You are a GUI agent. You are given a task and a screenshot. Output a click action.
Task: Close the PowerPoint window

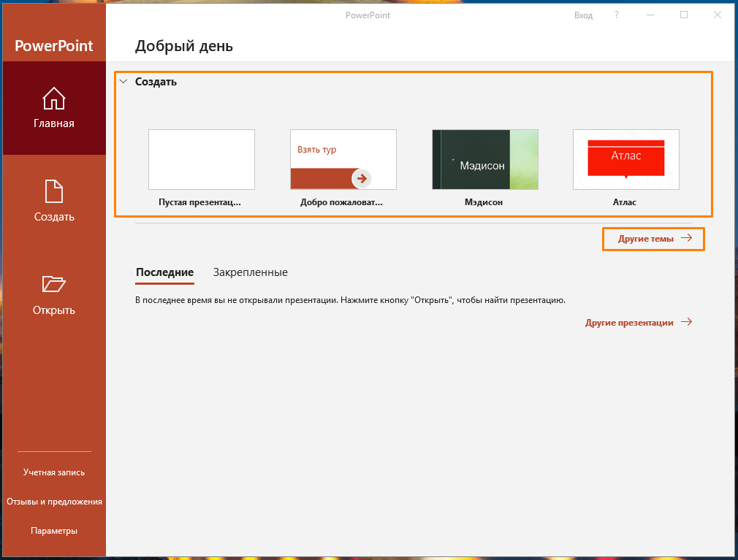(718, 15)
